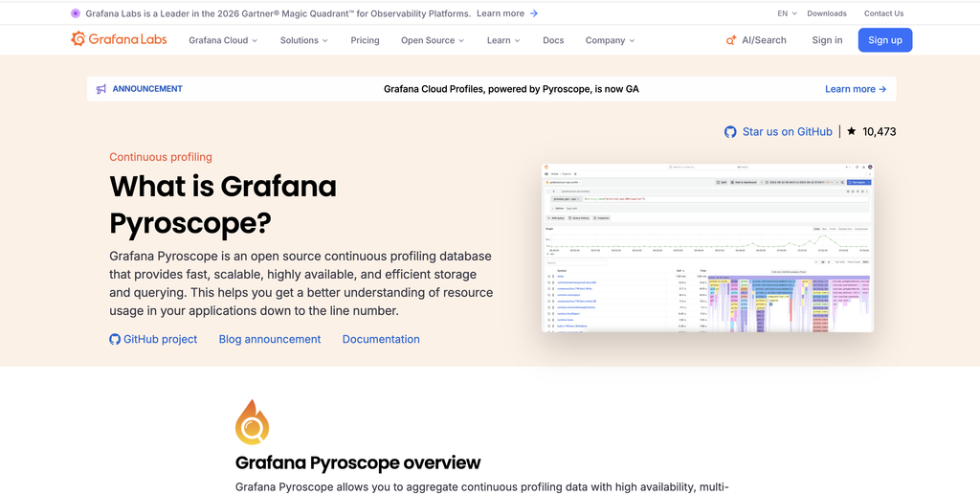Click the ANNOUNCEMENT label
Image resolution: width=980 pixels, height=495 pixels.
pyautogui.click(x=147, y=89)
